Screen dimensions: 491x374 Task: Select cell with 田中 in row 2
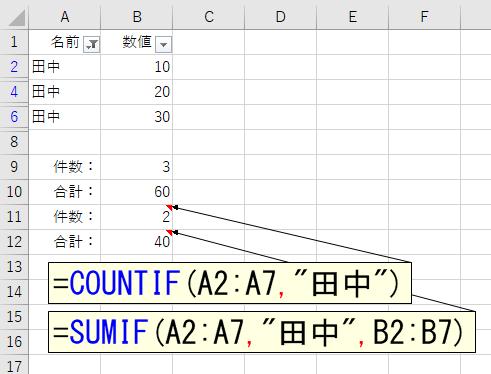coord(65,67)
